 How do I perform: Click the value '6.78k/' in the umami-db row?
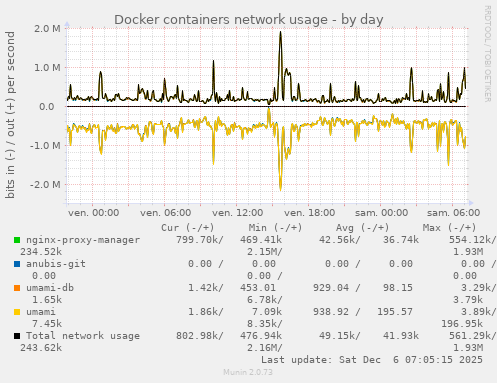point(265,300)
